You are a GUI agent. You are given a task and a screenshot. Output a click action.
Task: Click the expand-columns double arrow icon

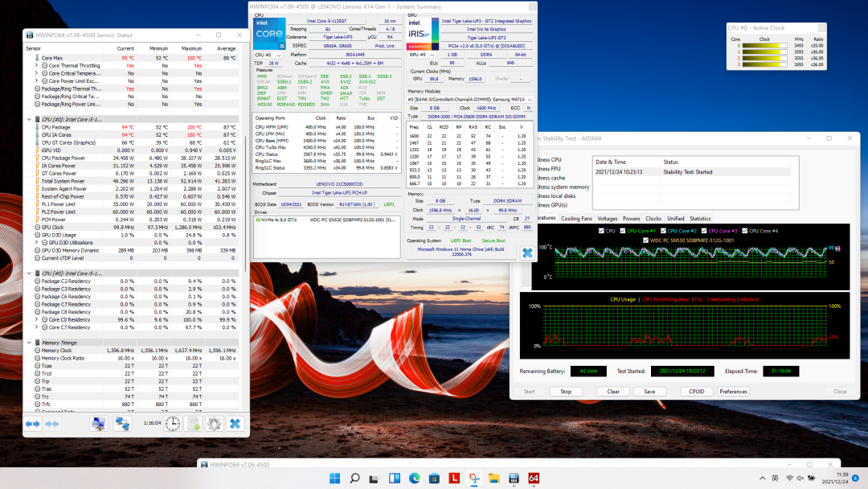33,424
